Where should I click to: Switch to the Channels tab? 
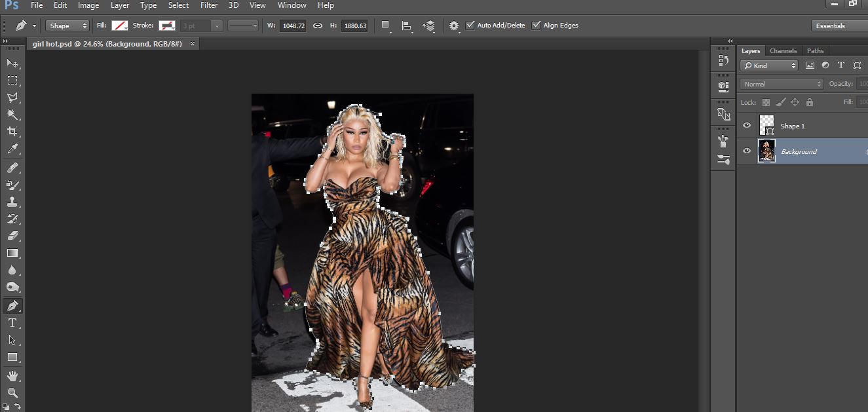(783, 51)
